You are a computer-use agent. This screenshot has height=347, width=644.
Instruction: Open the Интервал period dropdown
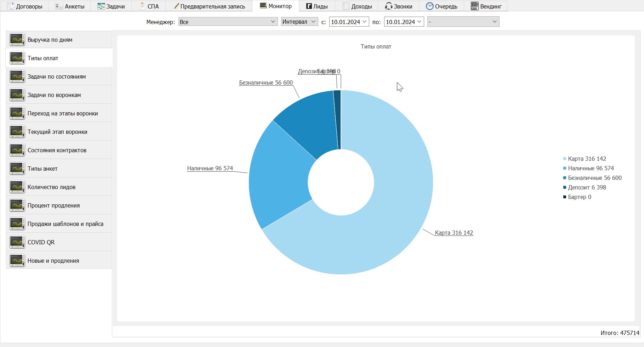[300, 22]
